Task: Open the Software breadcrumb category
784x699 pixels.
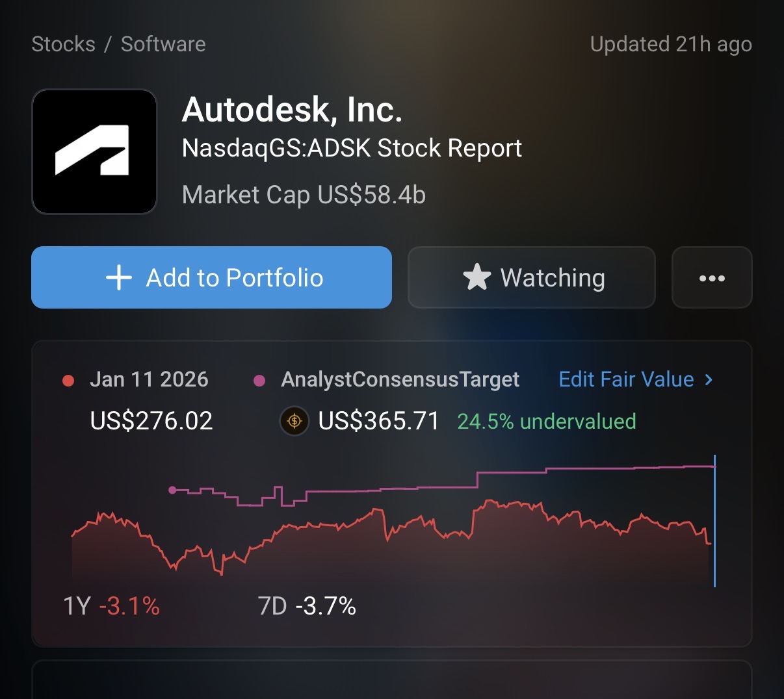Action: [163, 44]
